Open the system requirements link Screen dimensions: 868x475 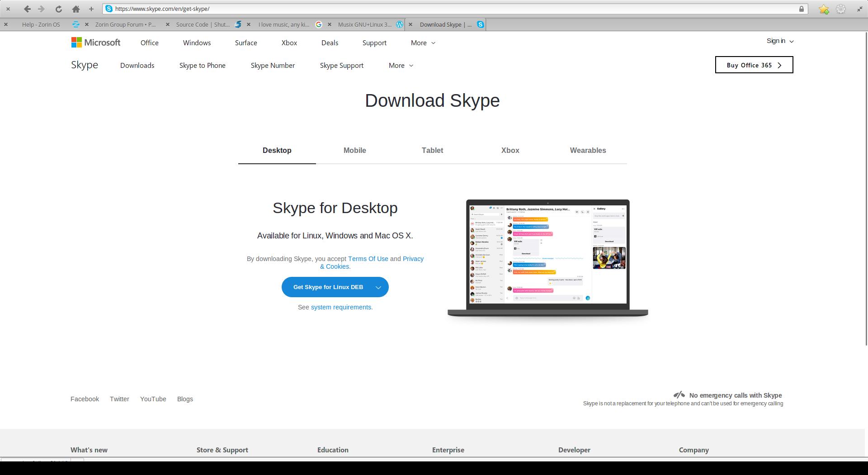341,307
